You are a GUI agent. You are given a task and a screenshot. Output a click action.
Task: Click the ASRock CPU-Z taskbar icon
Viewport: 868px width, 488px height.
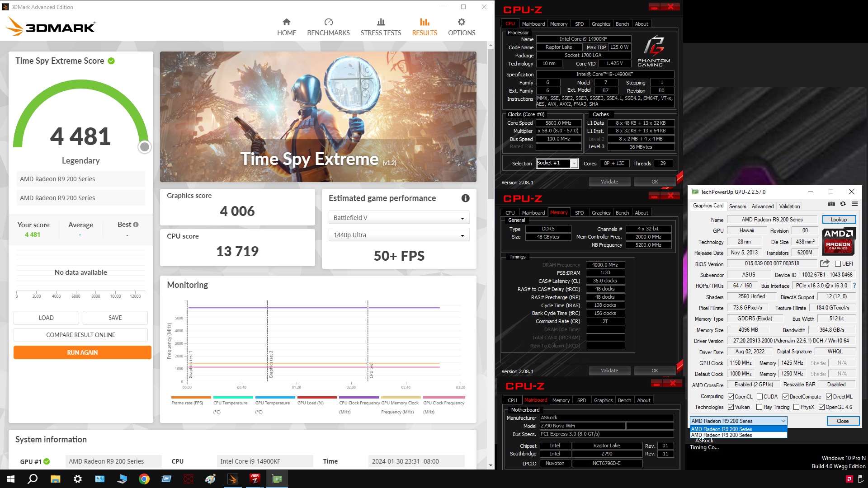coord(255,479)
